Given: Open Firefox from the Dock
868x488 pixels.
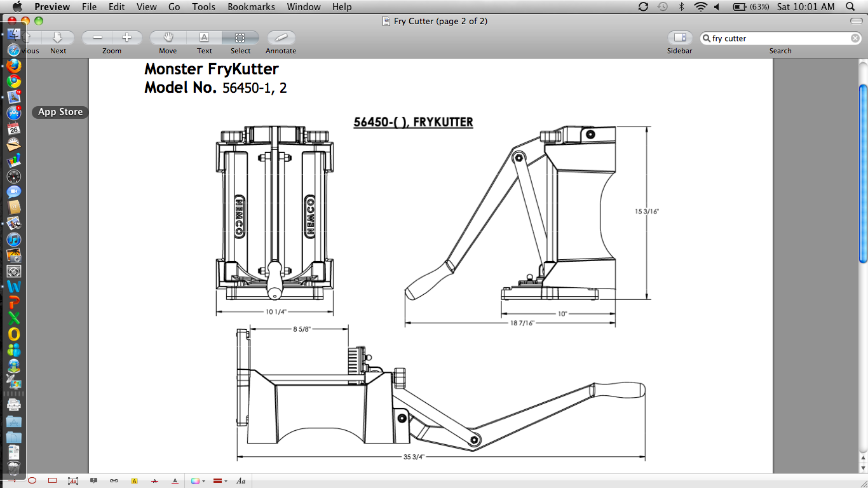Looking at the screenshot, I should 14,65.
